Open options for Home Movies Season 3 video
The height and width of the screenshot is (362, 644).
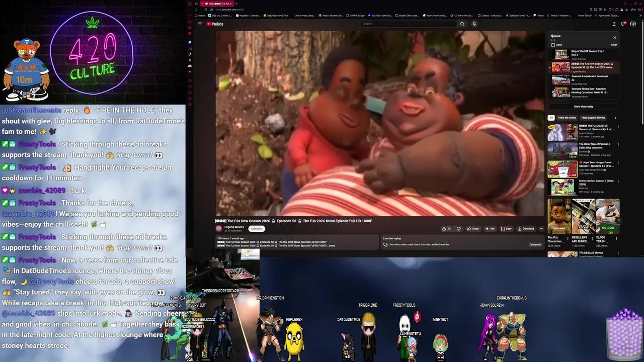618,182
